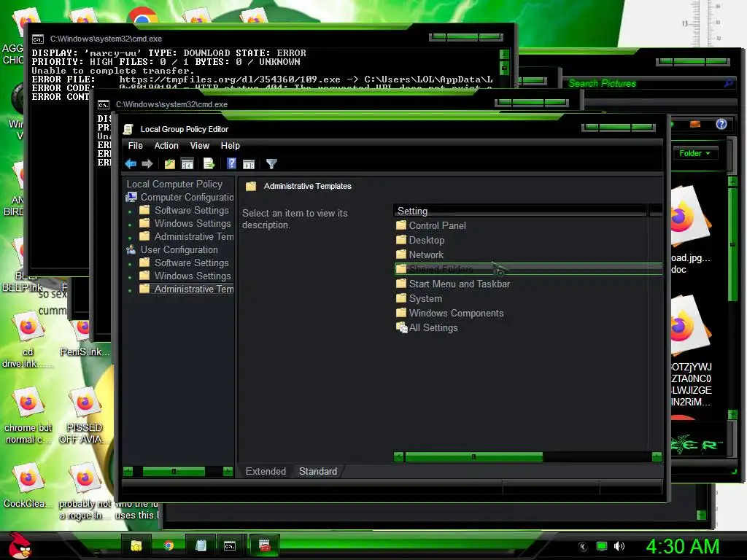Open Chrome from the taskbar
Image resolution: width=747 pixels, height=560 pixels.
tap(169, 545)
